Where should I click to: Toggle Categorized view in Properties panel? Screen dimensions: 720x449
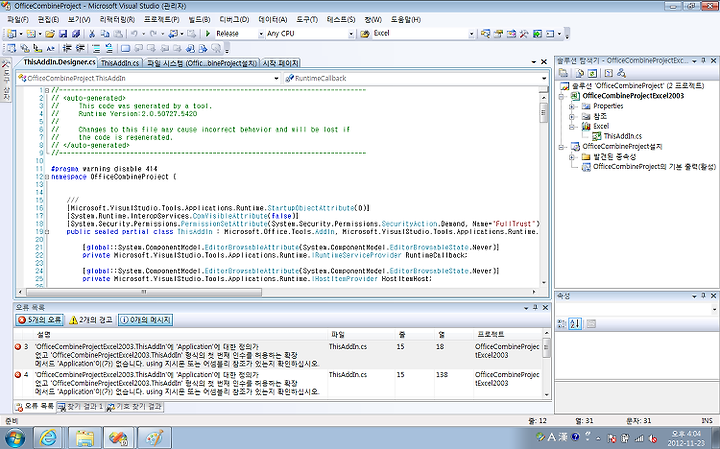coord(562,324)
